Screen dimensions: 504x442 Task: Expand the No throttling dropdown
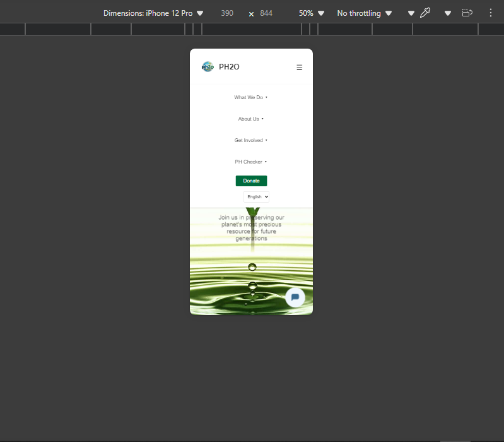pos(364,13)
